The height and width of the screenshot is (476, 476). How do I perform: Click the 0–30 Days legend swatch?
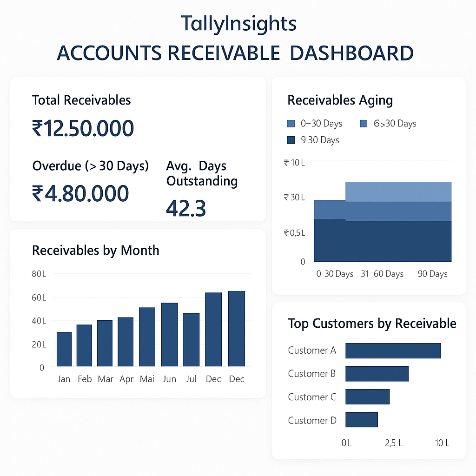(291, 124)
